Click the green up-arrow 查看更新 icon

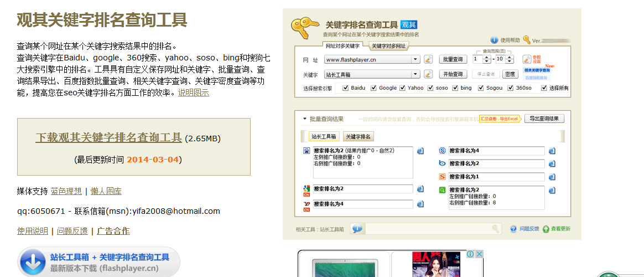coord(546,229)
